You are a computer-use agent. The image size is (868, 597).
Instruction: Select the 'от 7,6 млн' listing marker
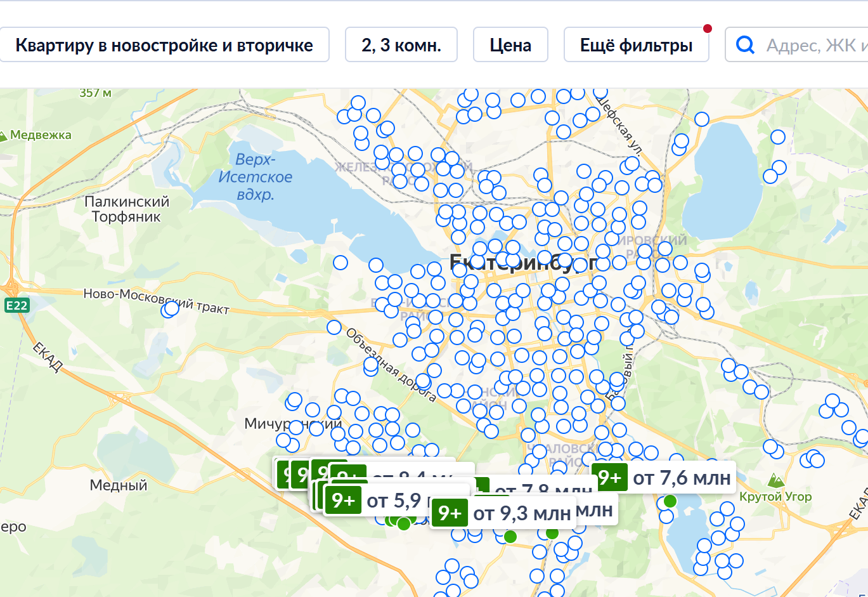664,478
